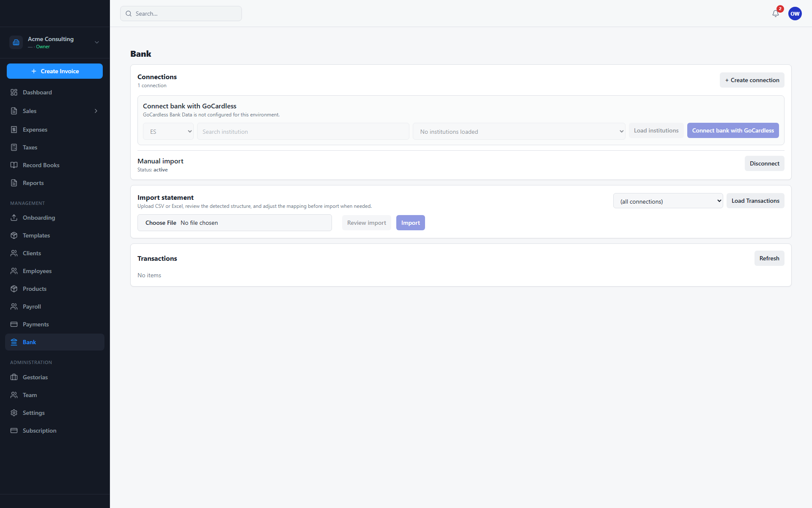This screenshot has height=508, width=812.
Task: Click the Employees people icon
Action: coord(14,271)
